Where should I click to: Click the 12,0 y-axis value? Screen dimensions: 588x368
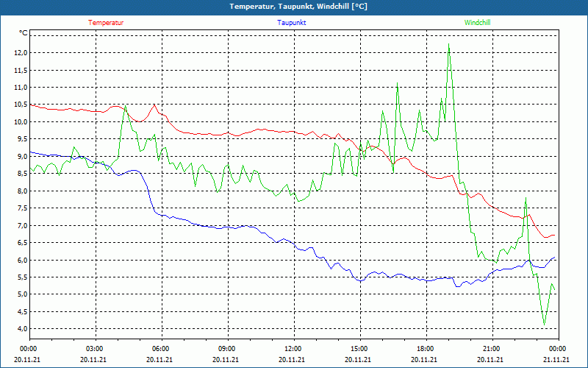click(21, 52)
